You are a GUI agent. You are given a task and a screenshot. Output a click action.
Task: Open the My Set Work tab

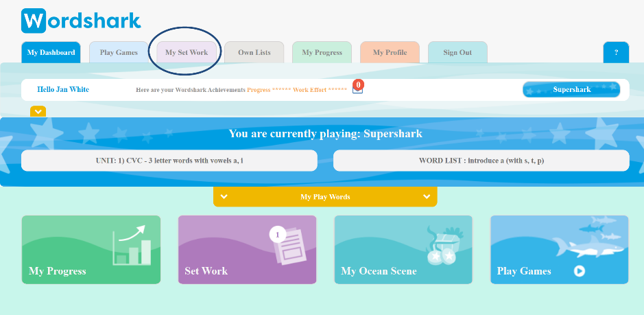pos(187,52)
